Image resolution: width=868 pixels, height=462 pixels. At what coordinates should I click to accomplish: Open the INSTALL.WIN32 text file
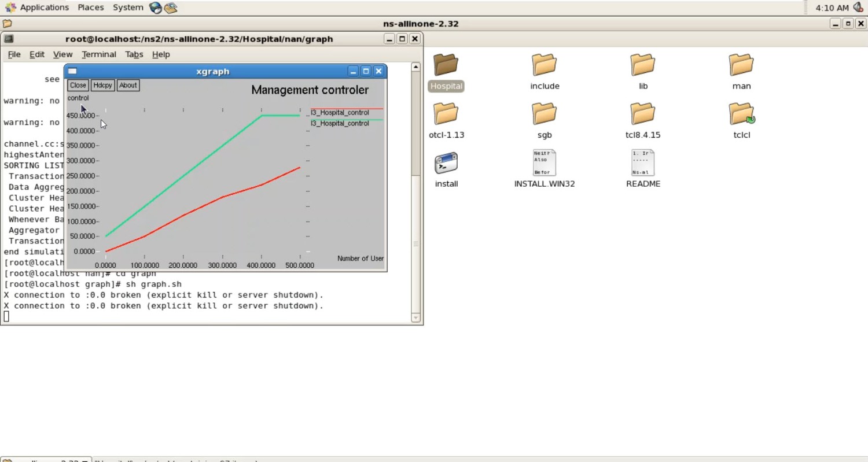pyautogui.click(x=544, y=164)
